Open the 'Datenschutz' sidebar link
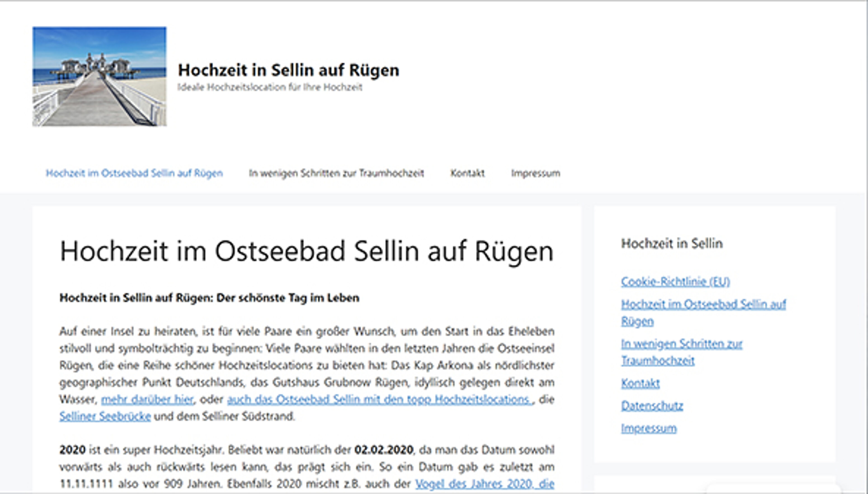The width and height of the screenshot is (868, 494). pos(652,405)
